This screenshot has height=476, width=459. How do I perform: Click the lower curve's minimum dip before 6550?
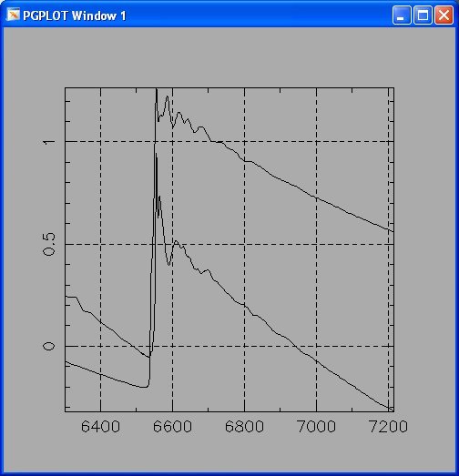coord(143,387)
